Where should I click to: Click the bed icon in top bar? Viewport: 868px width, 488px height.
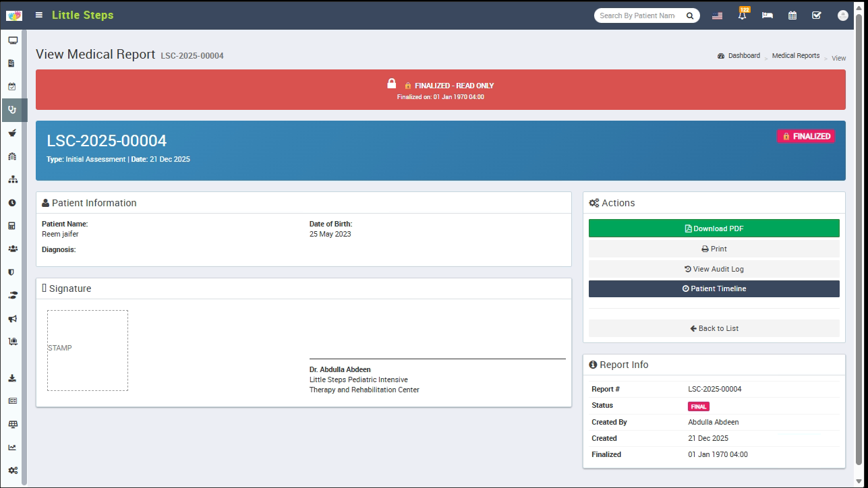(x=768, y=16)
